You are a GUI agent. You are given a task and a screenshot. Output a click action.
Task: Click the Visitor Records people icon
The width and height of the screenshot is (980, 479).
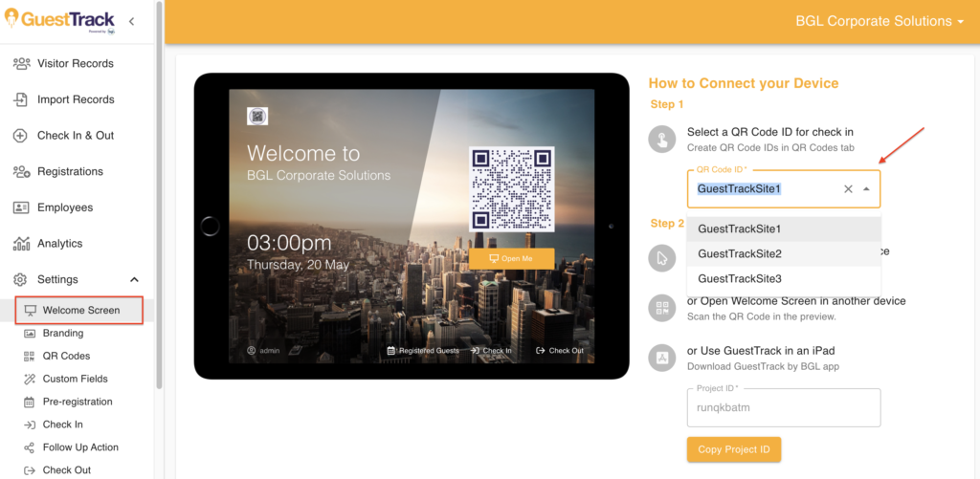coord(20,63)
